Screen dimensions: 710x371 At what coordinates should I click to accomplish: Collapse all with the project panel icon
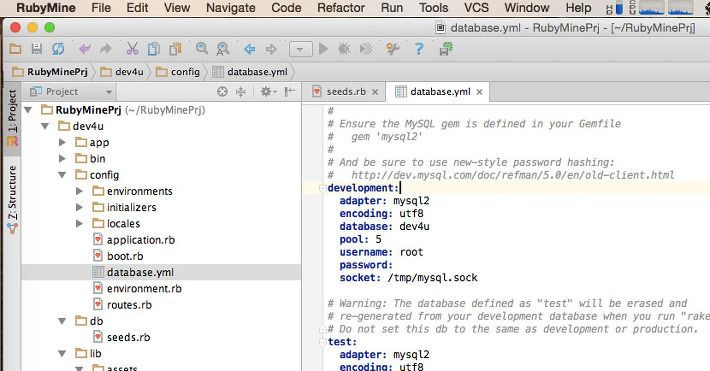click(240, 92)
